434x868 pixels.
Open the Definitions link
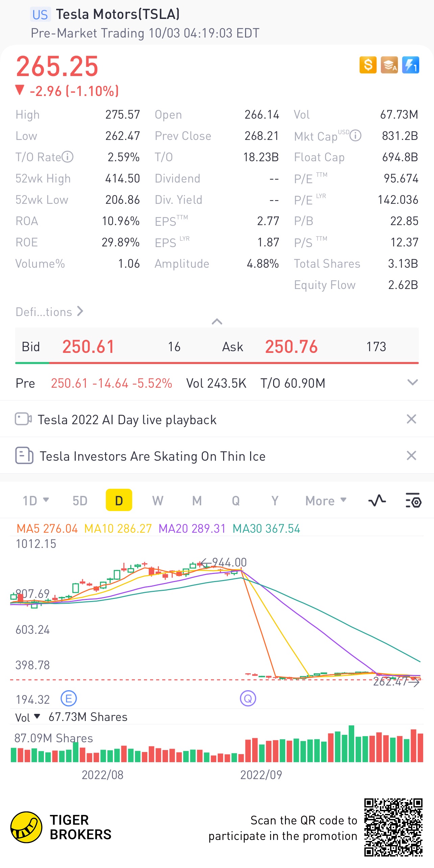[x=49, y=312]
